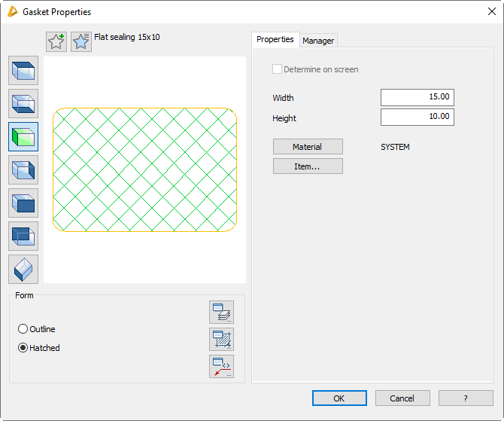Click the add to favorites star icon
The height and width of the screenshot is (421, 504).
(x=56, y=41)
